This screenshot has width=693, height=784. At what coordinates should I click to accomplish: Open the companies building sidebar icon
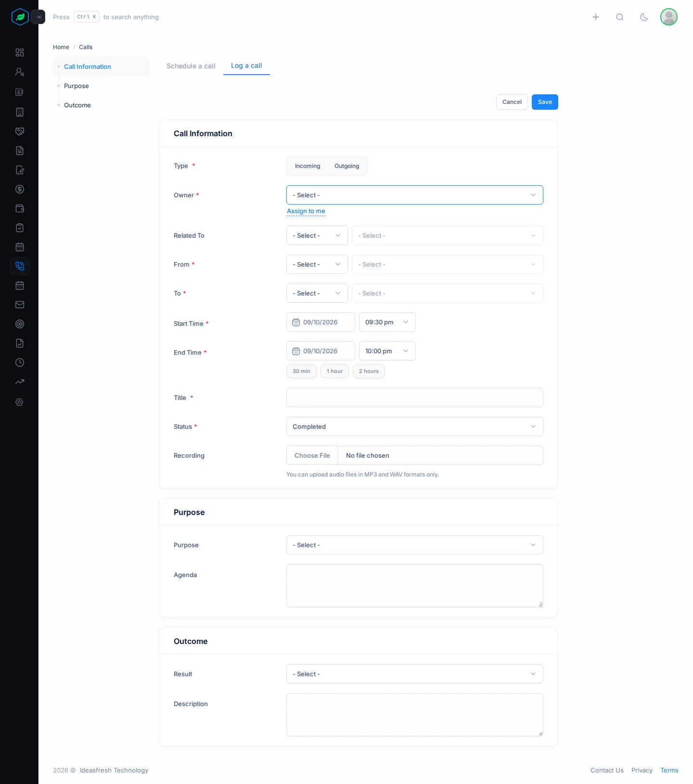[x=20, y=112]
